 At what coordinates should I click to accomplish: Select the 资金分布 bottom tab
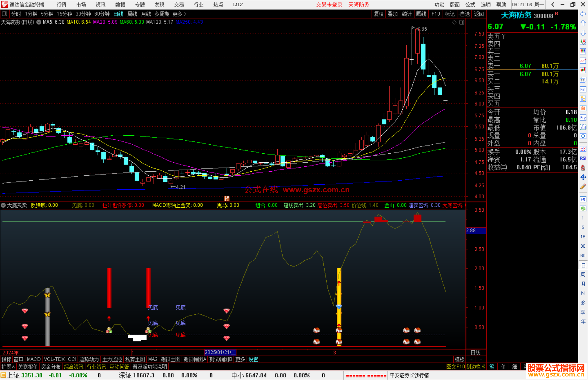tap(51, 367)
